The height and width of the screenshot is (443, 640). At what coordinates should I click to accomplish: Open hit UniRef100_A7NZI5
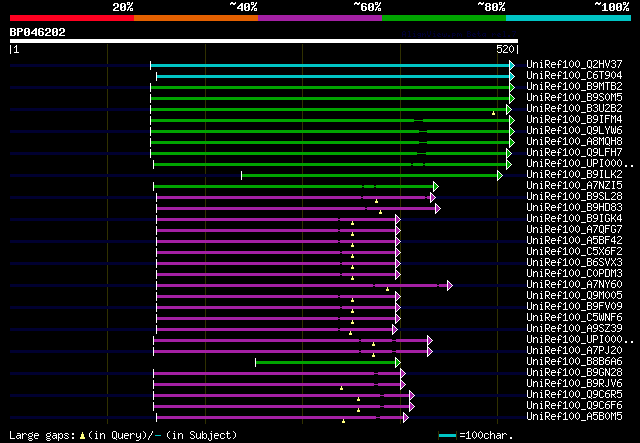point(574,185)
